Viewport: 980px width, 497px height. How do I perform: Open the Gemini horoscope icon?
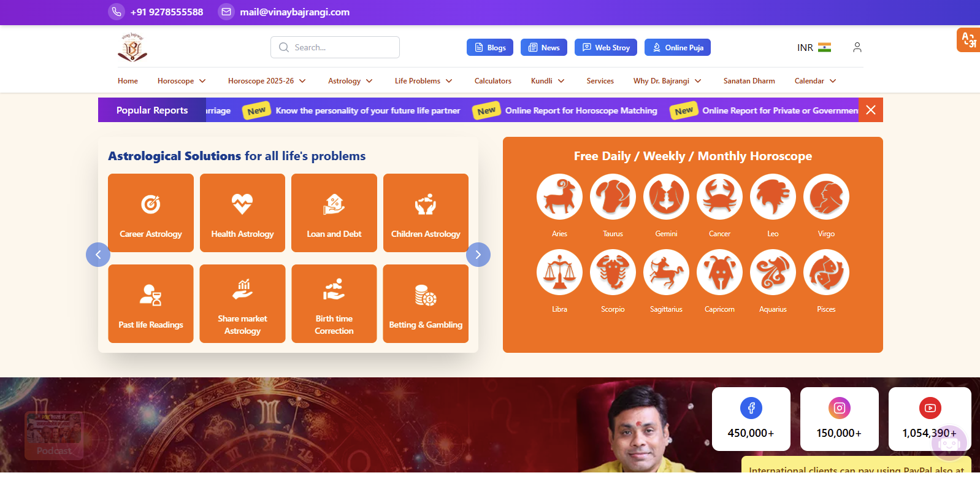pos(666,197)
